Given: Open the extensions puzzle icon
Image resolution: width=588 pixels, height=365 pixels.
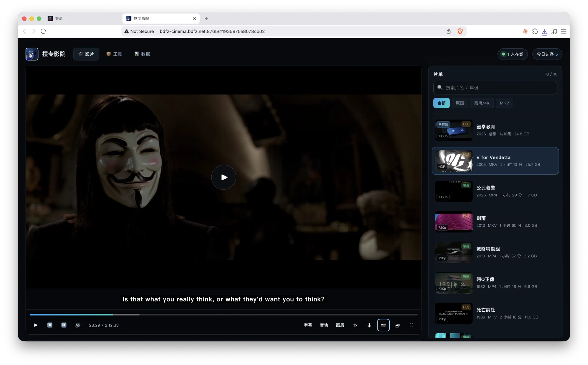Looking at the screenshot, I should [x=535, y=31].
